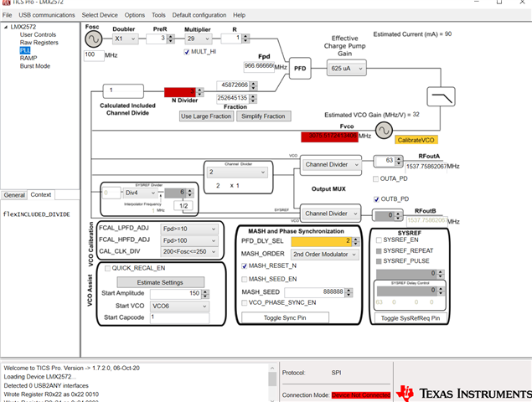Click the Fvco frequency field
532x402 pixels.
click(329, 137)
